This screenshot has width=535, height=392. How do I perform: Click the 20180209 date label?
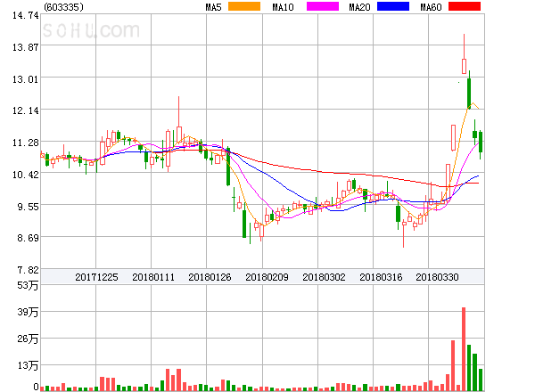[x=267, y=277]
